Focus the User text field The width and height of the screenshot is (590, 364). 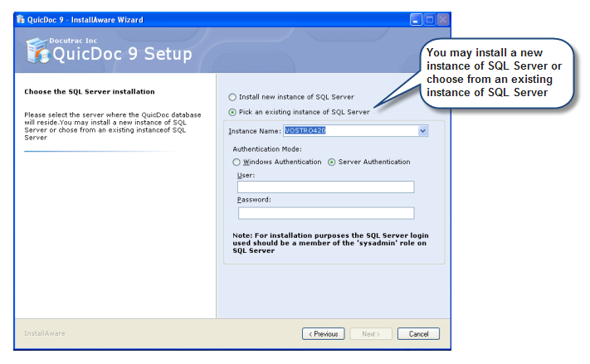pos(326,187)
